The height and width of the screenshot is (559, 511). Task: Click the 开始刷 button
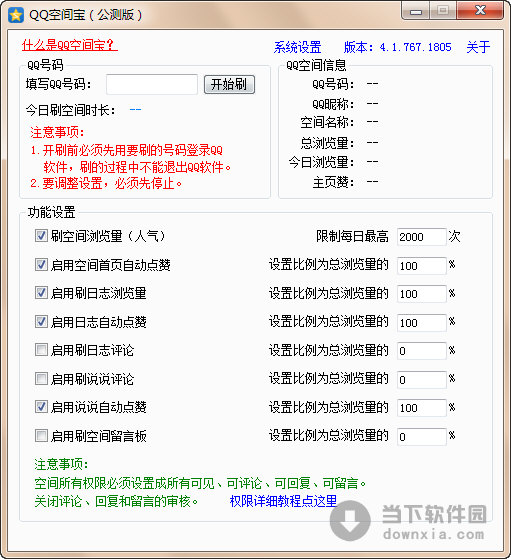[x=229, y=84]
